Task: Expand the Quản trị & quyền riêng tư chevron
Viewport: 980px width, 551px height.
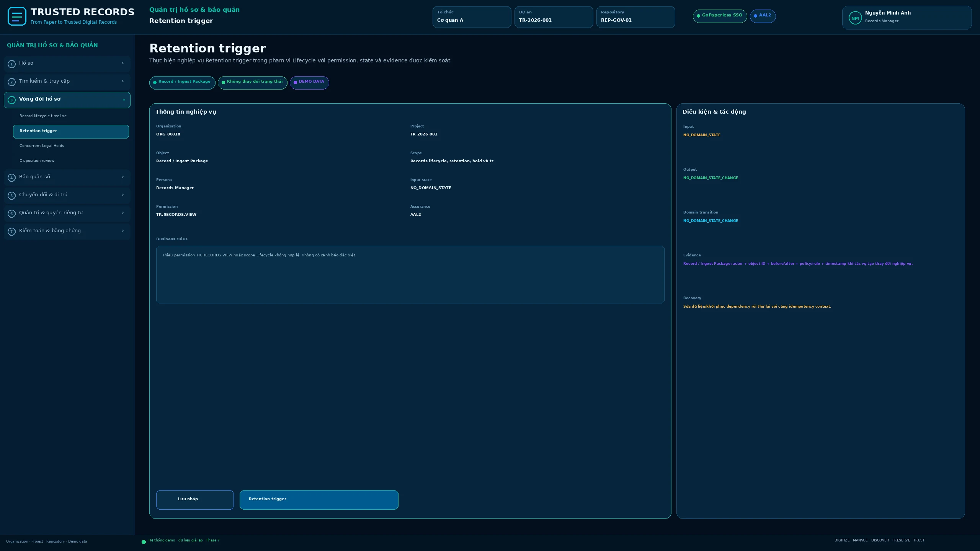Action: tap(123, 213)
